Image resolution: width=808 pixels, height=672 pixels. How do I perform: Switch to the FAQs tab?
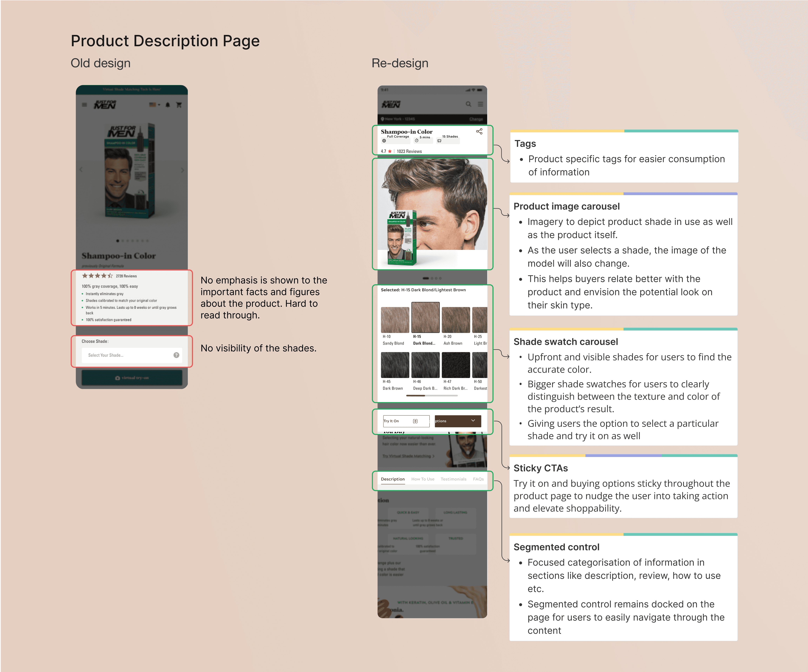click(x=478, y=479)
